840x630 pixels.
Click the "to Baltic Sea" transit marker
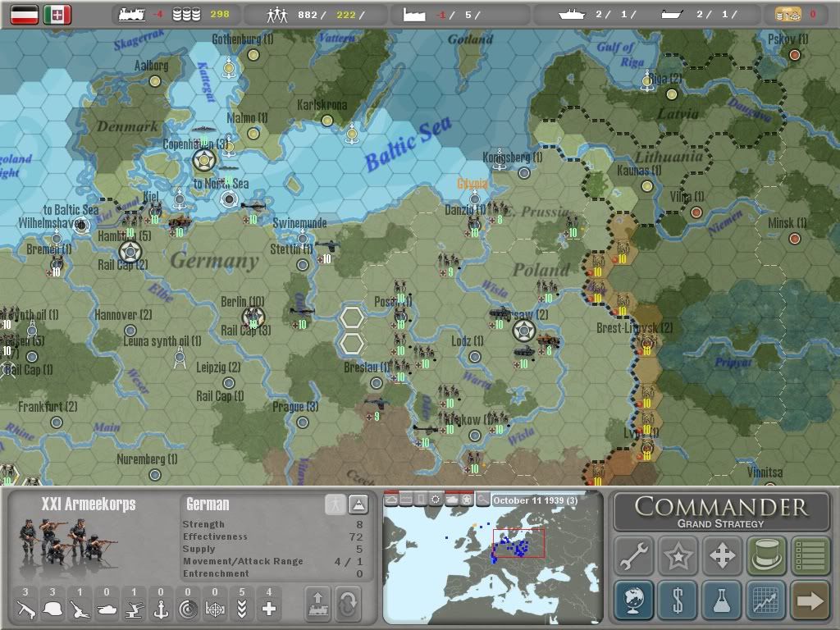82,225
